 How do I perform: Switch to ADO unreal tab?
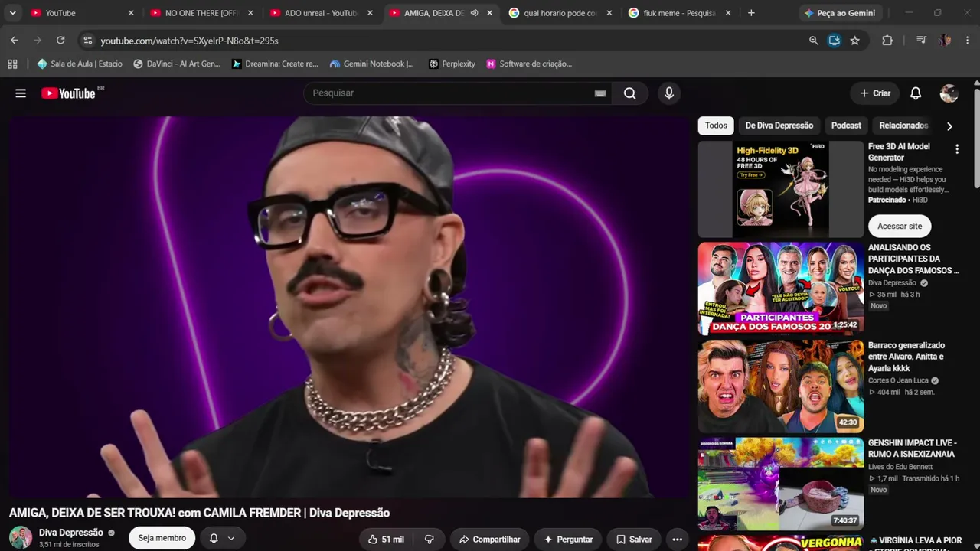(322, 13)
